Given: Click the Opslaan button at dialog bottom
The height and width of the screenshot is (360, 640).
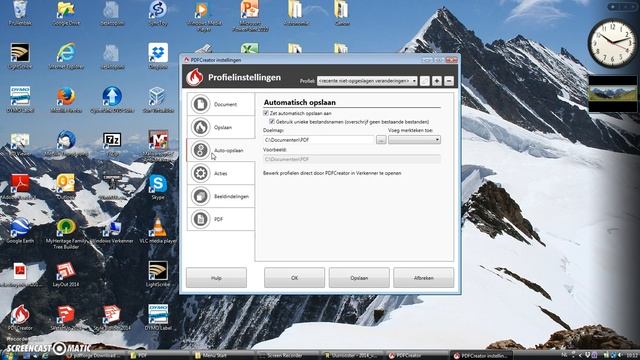Looking at the screenshot, I should (359, 278).
